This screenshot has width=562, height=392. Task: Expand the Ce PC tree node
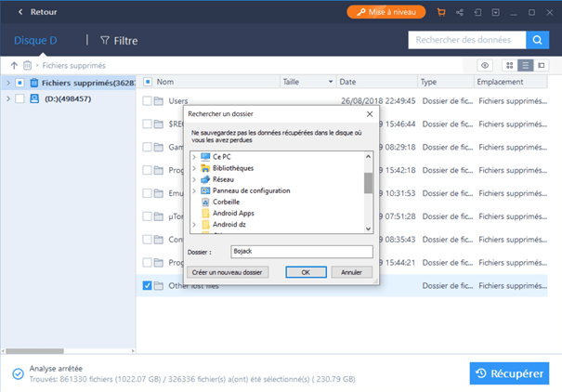(x=194, y=157)
